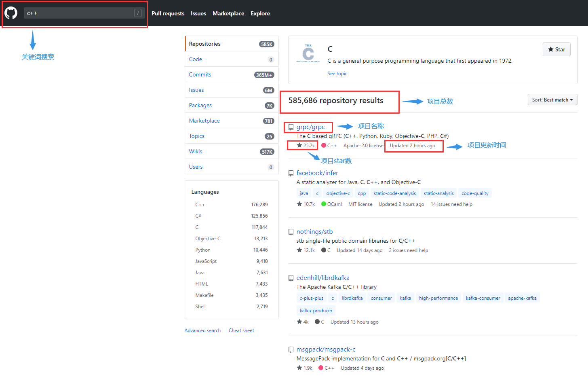
Task: Filter by Objective-C language
Action: (x=232, y=239)
